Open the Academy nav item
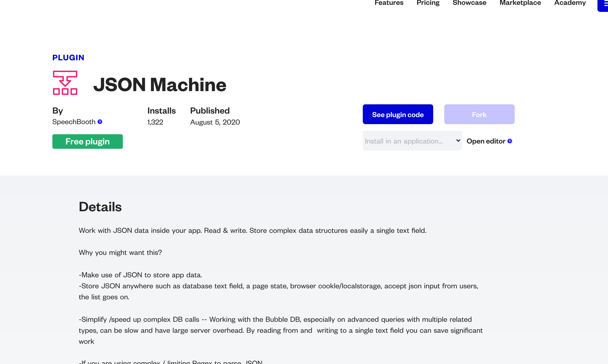The image size is (608, 364). [570, 3]
